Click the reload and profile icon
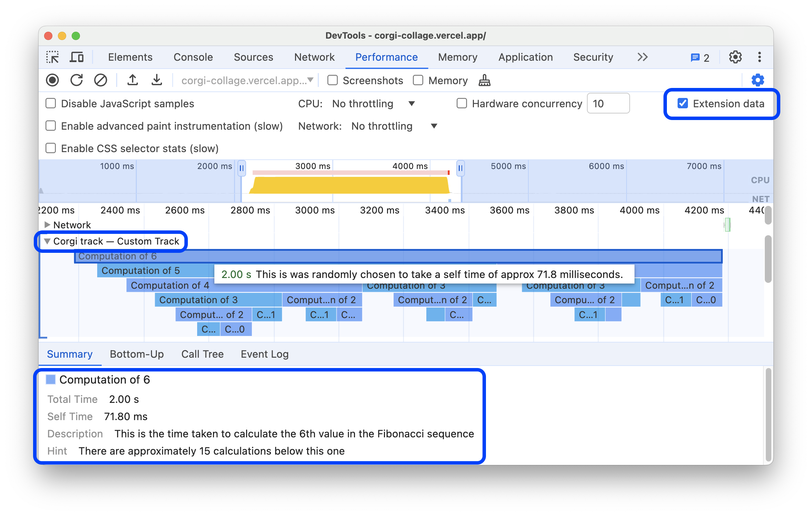Viewport: 812px width, 516px height. 78,80
